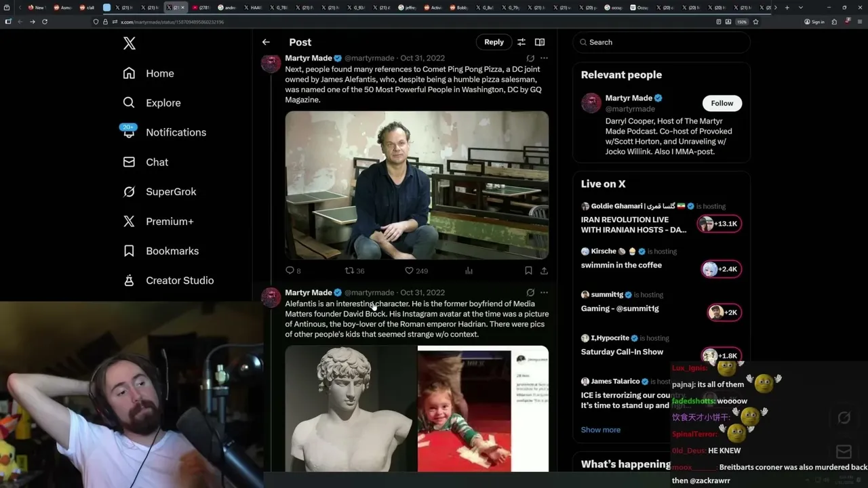
Task: Open Home from the sidebar
Action: [x=149, y=73]
